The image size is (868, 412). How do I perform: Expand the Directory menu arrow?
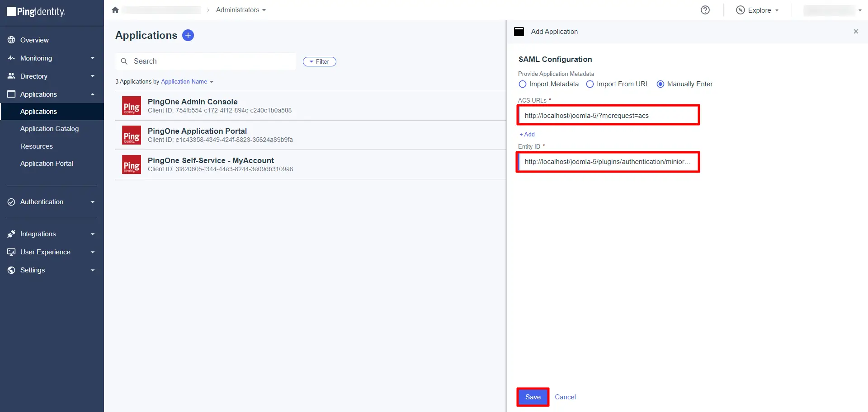[x=93, y=76]
